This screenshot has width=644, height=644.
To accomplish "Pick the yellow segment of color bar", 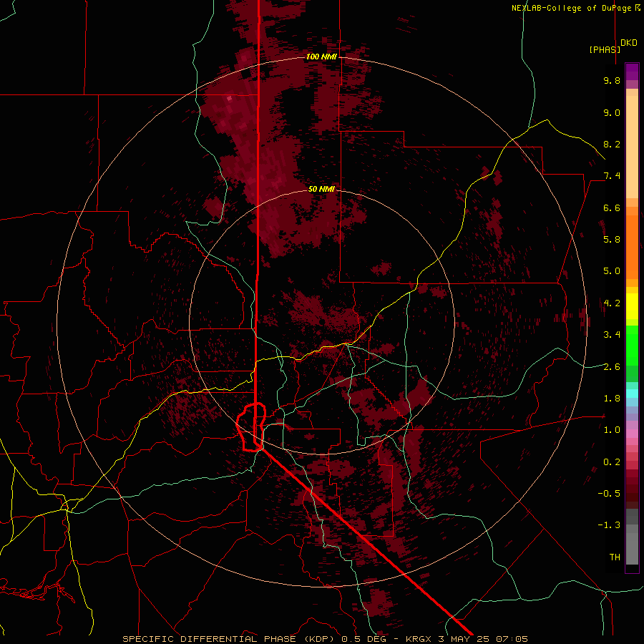I will point(632,306).
